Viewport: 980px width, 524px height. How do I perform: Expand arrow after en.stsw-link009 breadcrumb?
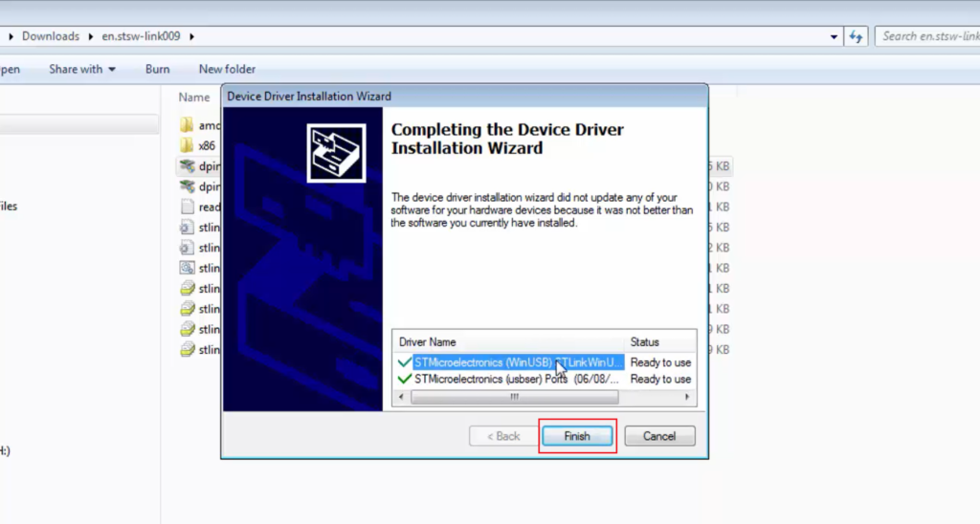coord(191,36)
